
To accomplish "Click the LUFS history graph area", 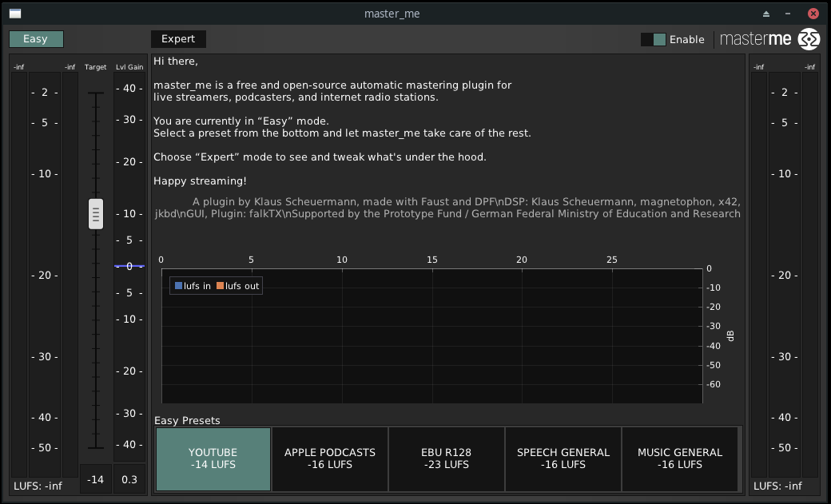I will (432, 336).
